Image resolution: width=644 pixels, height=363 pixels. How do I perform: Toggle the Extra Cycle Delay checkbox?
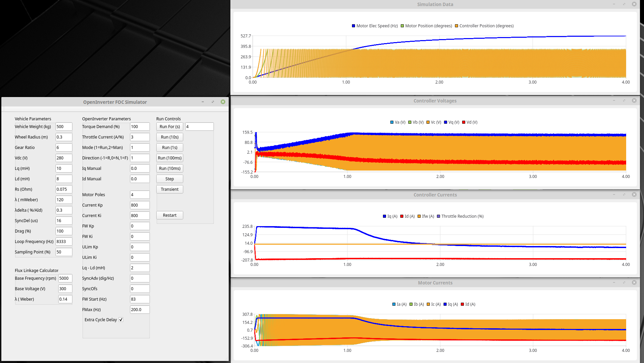[121, 320]
